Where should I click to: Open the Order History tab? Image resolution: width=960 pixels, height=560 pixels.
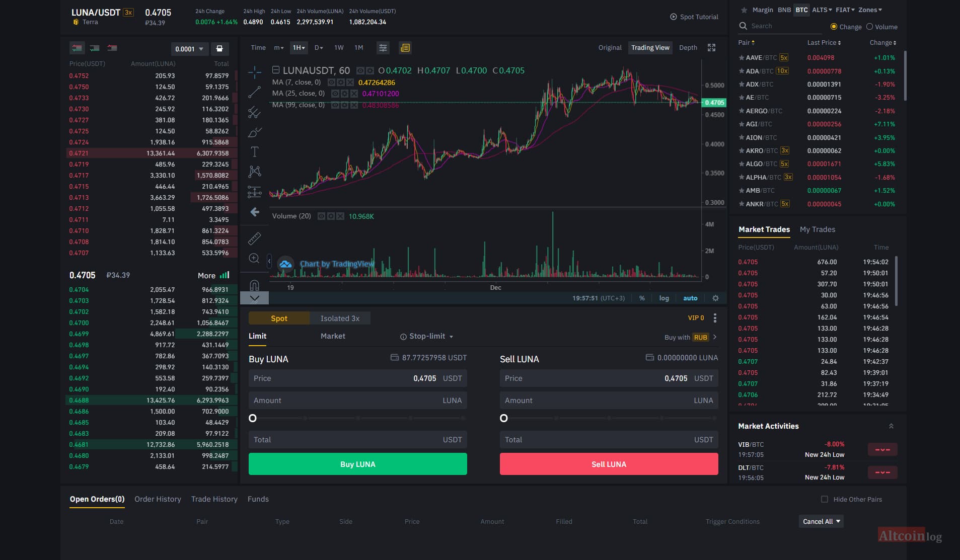click(x=158, y=499)
